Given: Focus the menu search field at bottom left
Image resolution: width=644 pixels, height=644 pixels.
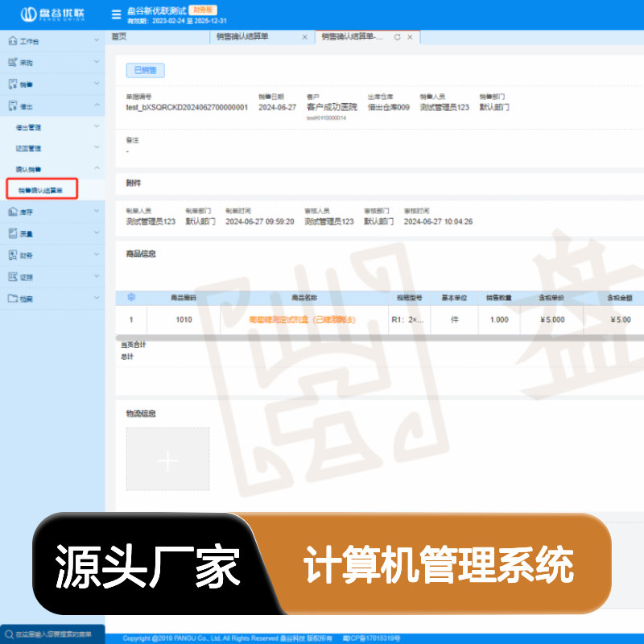Looking at the screenshot, I should (x=52, y=634).
